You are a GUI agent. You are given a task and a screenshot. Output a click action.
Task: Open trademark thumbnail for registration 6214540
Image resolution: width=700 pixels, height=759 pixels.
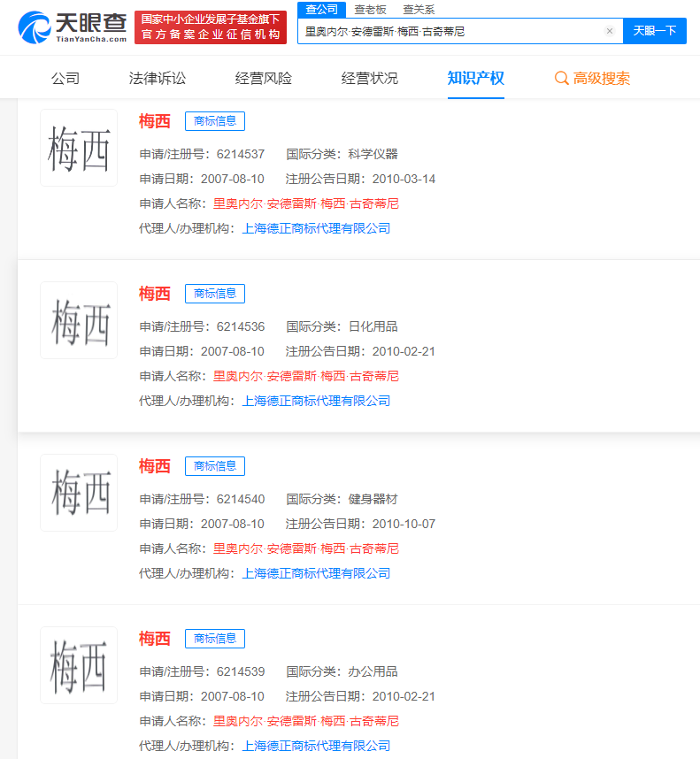point(79,493)
